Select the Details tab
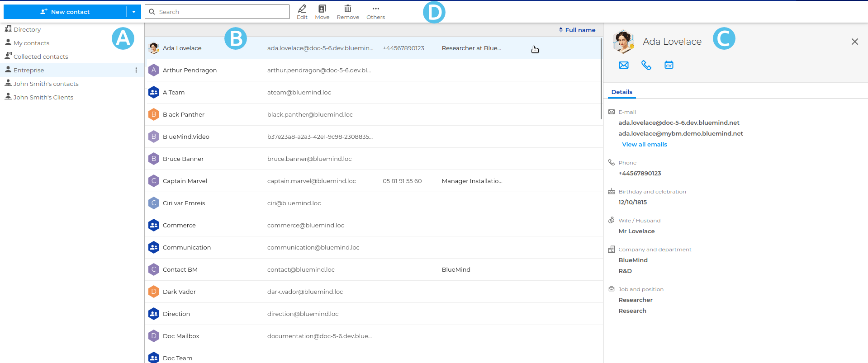Viewport: 868px width, 363px height. (622, 92)
